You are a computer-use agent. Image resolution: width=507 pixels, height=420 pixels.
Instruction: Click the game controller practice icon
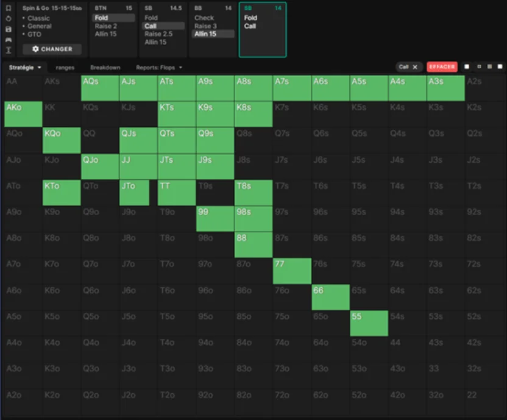pyautogui.click(x=8, y=40)
